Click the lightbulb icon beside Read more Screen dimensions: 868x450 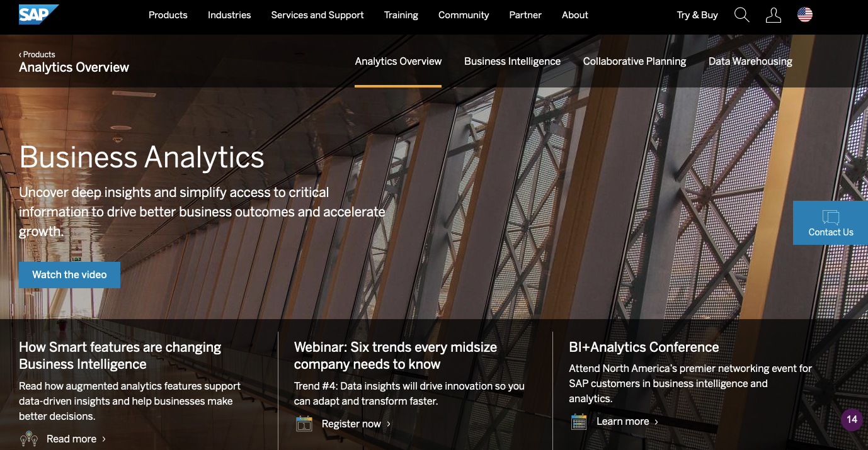[29, 438]
